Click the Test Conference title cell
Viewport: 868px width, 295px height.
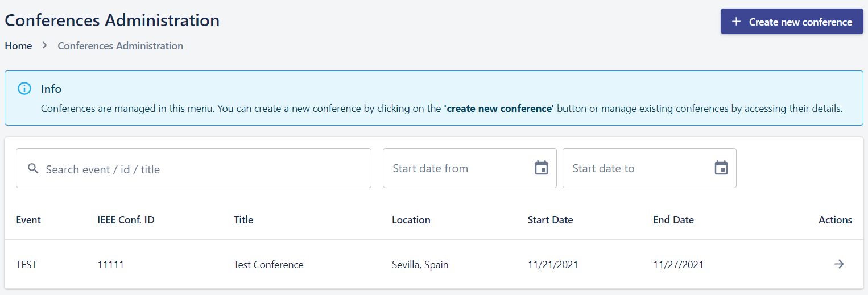[268, 265]
